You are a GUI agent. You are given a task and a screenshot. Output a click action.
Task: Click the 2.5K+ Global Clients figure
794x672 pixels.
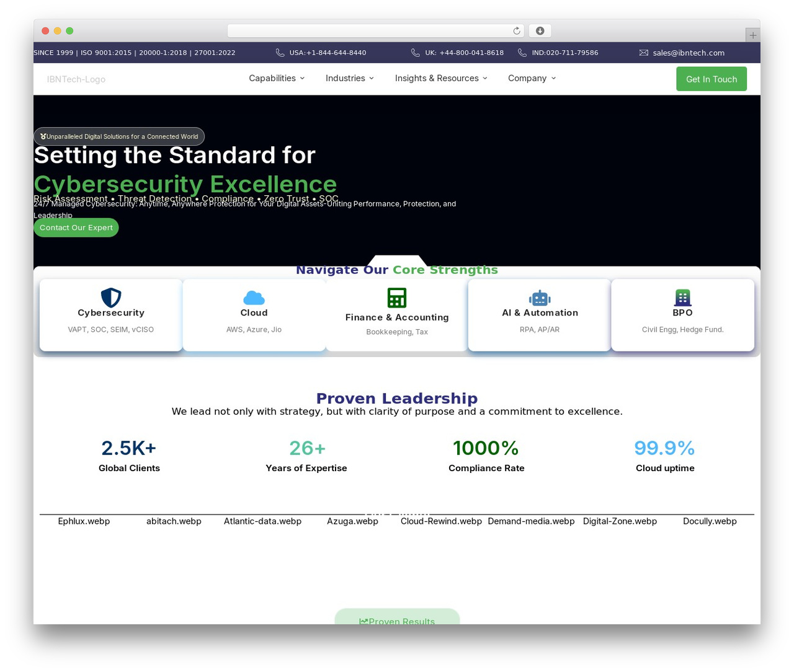point(129,448)
